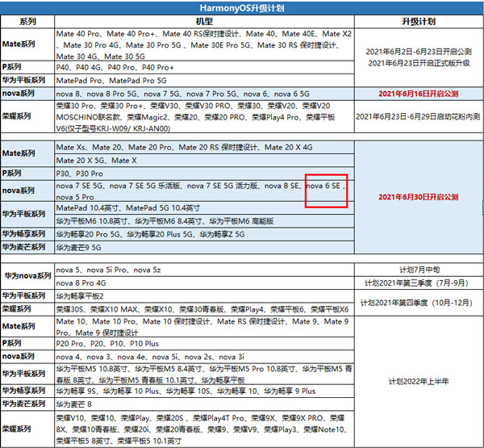The height and width of the screenshot is (448, 484).
Task: Click 华为畅享系列 label beside 畅享20 Pro row
Action: [x=27, y=234]
